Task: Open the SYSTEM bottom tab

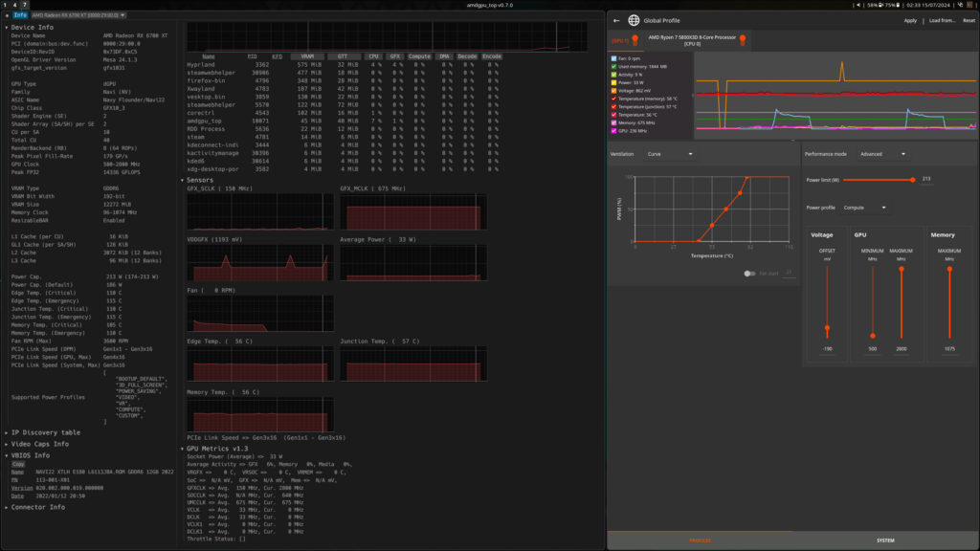Action: (x=885, y=540)
